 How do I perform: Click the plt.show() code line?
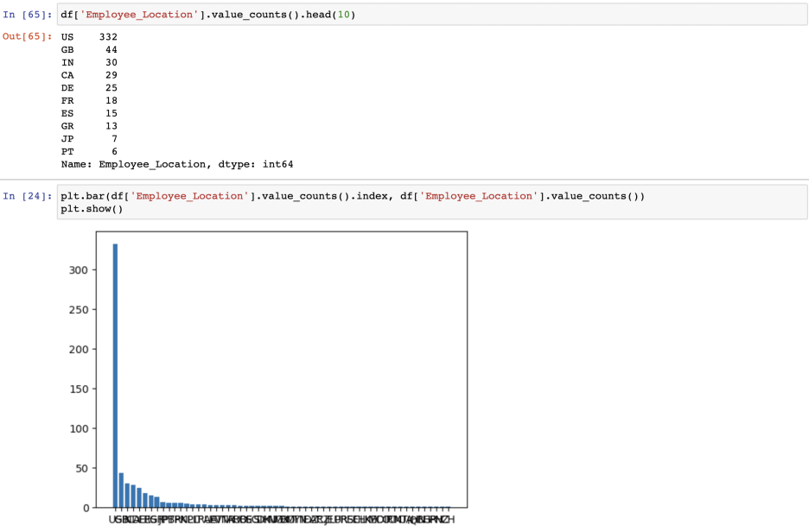[x=92, y=209]
